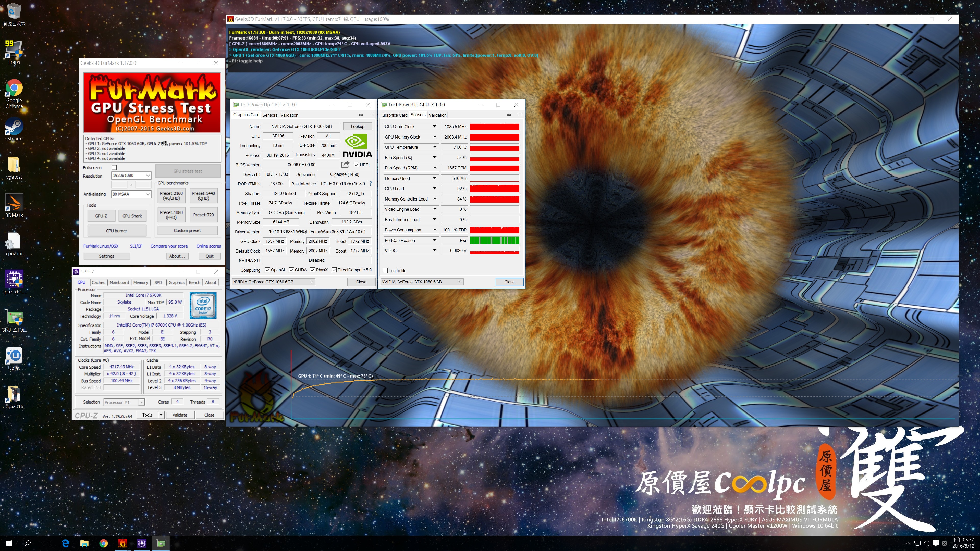
Task: Open the Resolution dropdown in FurMark
Action: click(131, 175)
